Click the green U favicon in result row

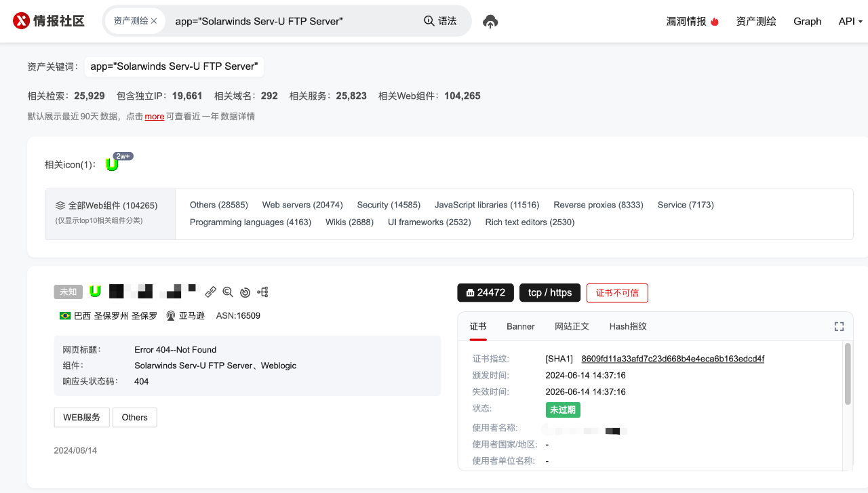pos(96,292)
